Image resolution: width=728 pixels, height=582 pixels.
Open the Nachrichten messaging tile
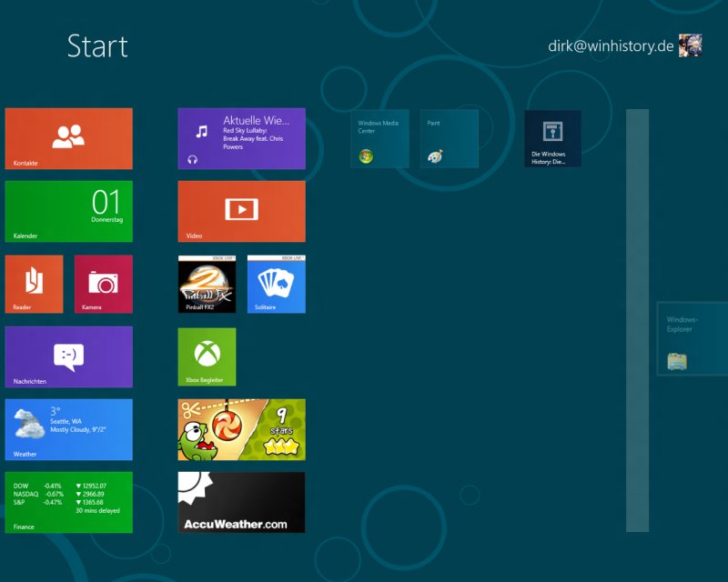pyautogui.click(x=69, y=356)
